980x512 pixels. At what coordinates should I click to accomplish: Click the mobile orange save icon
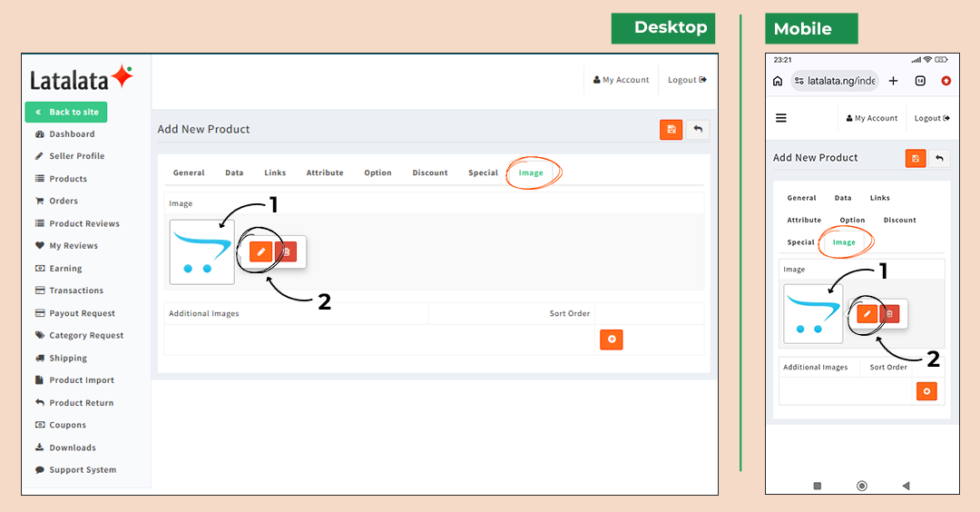(916, 158)
